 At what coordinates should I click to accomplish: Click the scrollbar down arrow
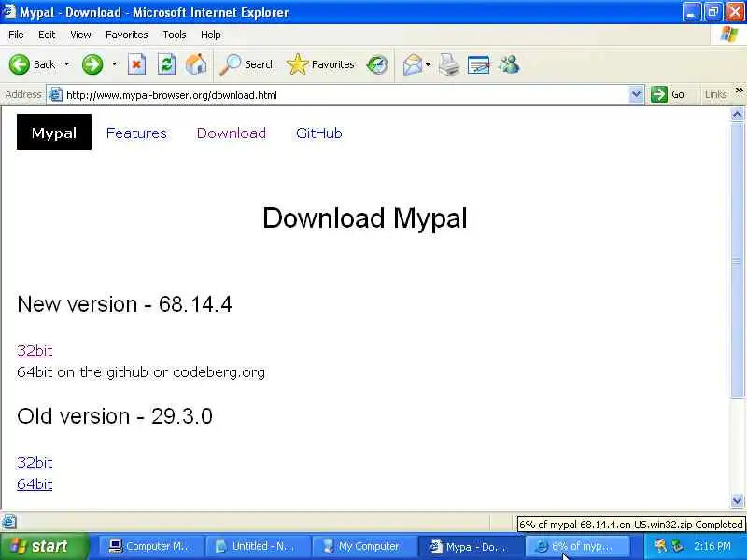737,500
